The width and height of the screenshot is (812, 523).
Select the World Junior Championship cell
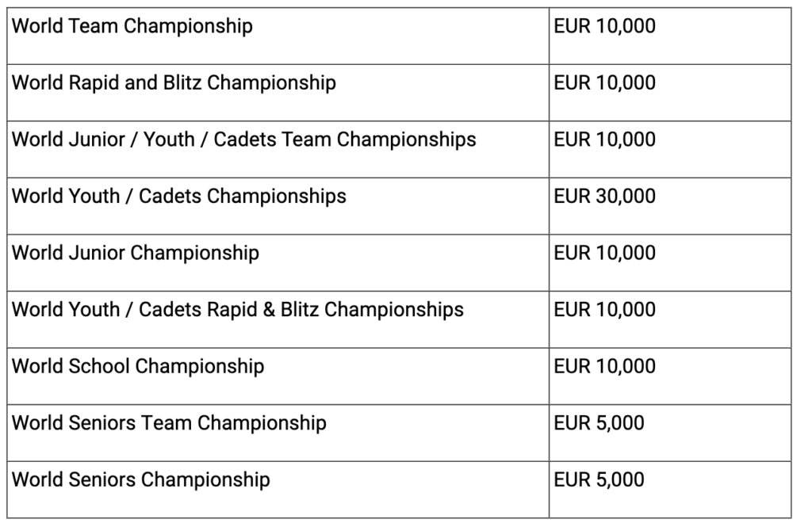click(278, 263)
